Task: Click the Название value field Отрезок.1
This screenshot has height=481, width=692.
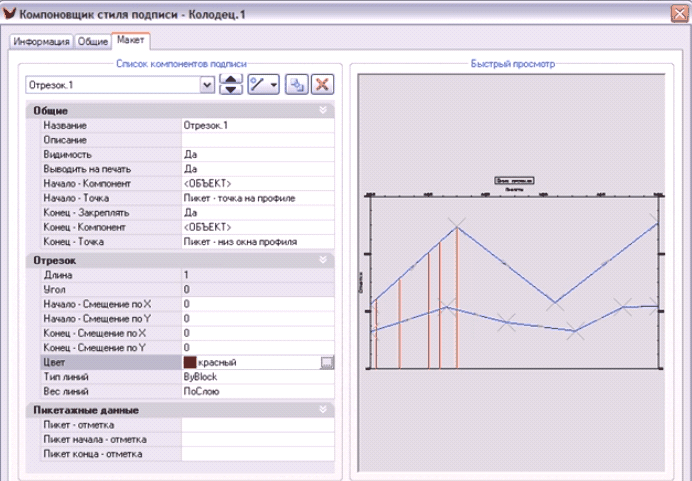Action: point(255,126)
